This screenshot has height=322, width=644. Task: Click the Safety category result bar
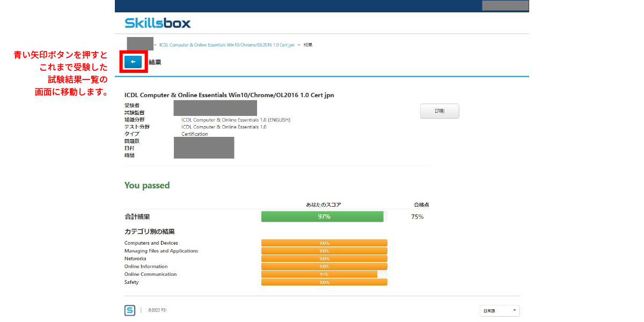pos(324,282)
